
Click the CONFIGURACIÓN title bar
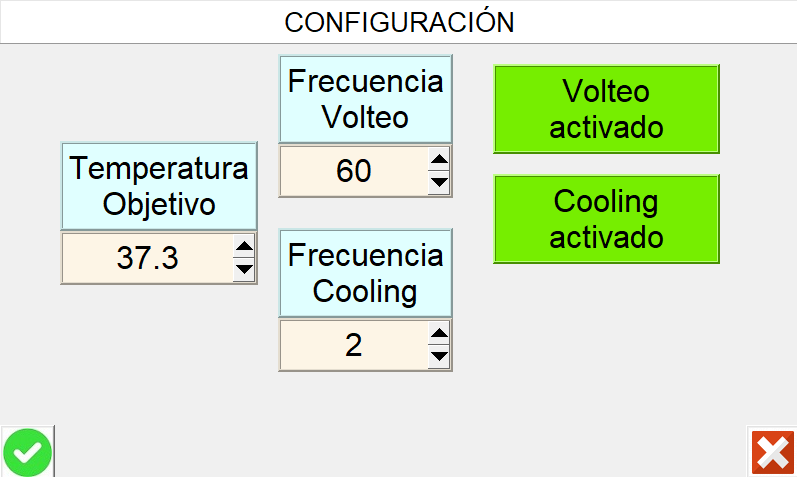click(398, 22)
